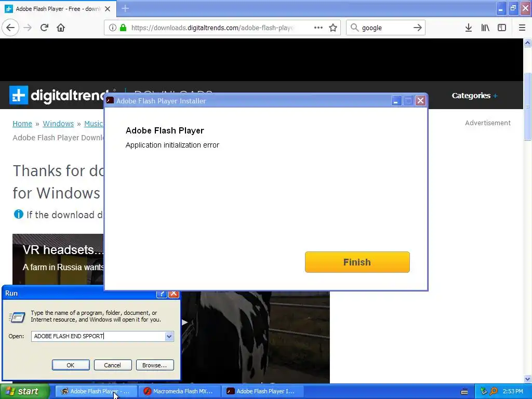Click the digitaltrends logo
Screen dimensions: 532x399
coord(59,96)
